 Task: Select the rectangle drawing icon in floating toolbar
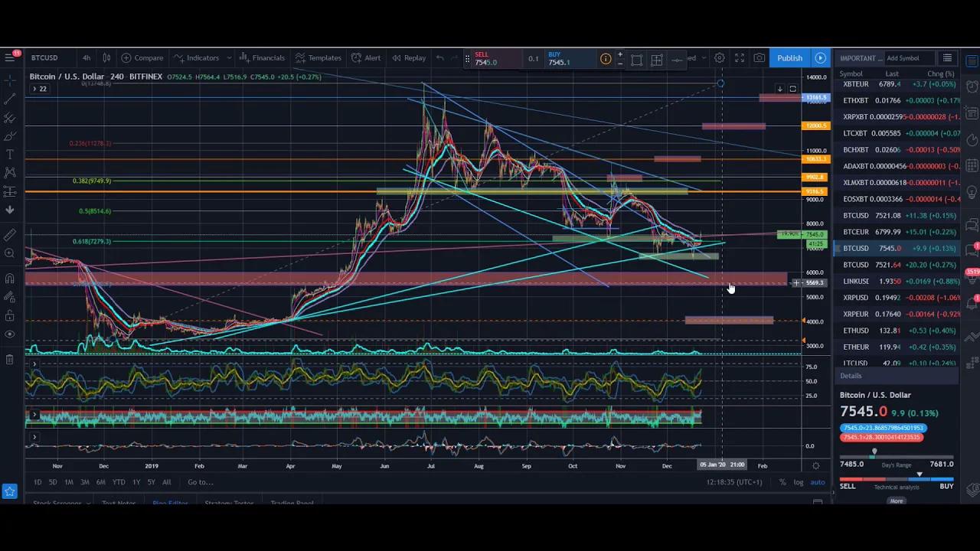point(636,60)
